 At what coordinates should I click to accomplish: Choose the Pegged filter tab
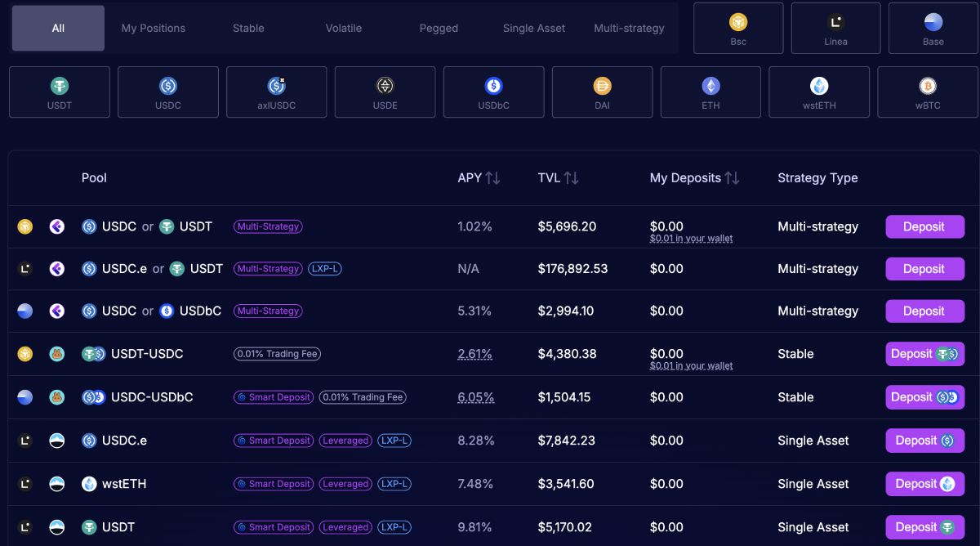[439, 28]
